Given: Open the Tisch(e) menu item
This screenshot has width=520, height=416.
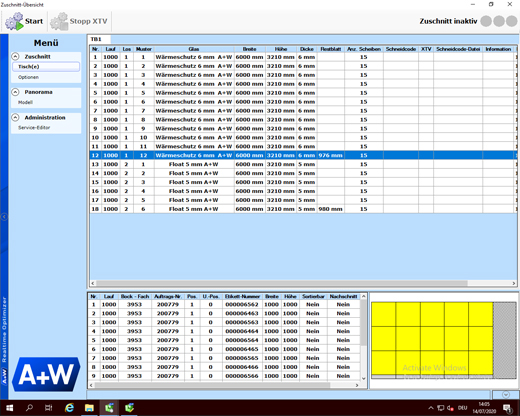Looking at the screenshot, I should coord(46,67).
